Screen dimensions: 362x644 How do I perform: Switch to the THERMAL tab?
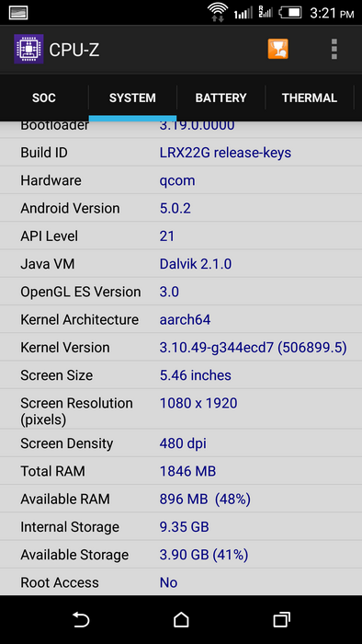(x=310, y=98)
